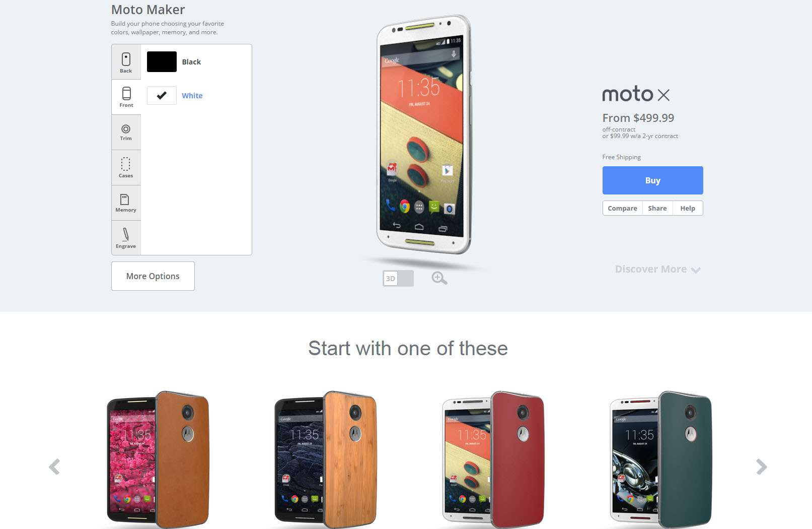This screenshot has width=812, height=529.
Task: Open the Memory options icon
Action: (x=125, y=199)
